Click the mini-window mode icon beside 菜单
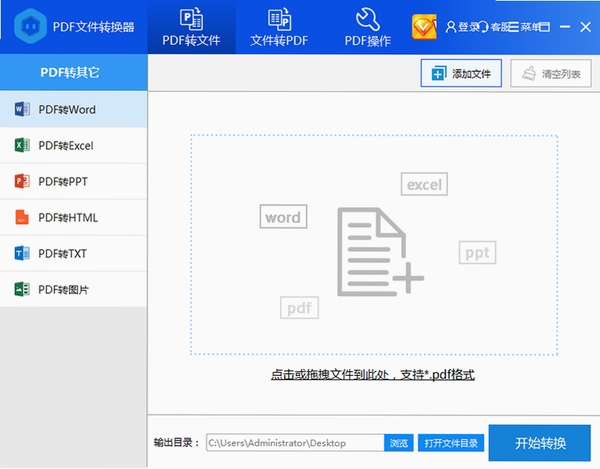 tap(545, 27)
